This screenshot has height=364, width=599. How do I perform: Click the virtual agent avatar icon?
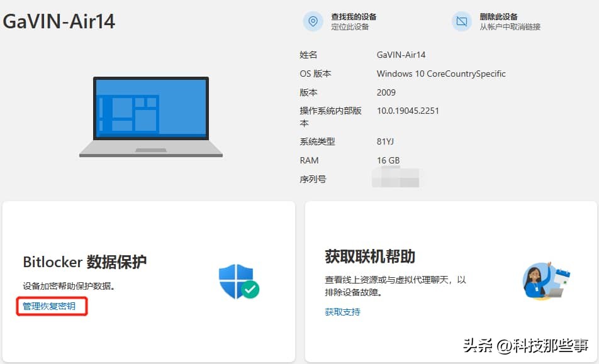pyautogui.click(x=544, y=281)
